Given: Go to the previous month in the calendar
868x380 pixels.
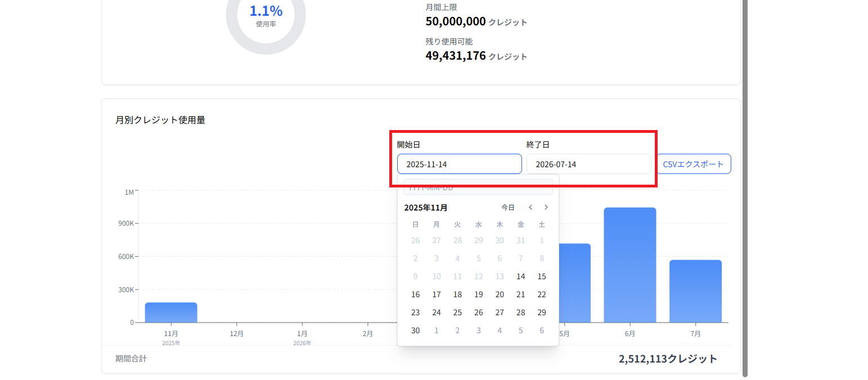Looking at the screenshot, I should point(530,207).
